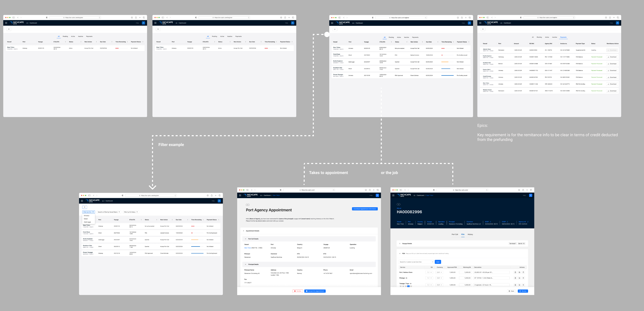Click Calculation field for Pilotage - in

pyautogui.click(x=491, y=278)
